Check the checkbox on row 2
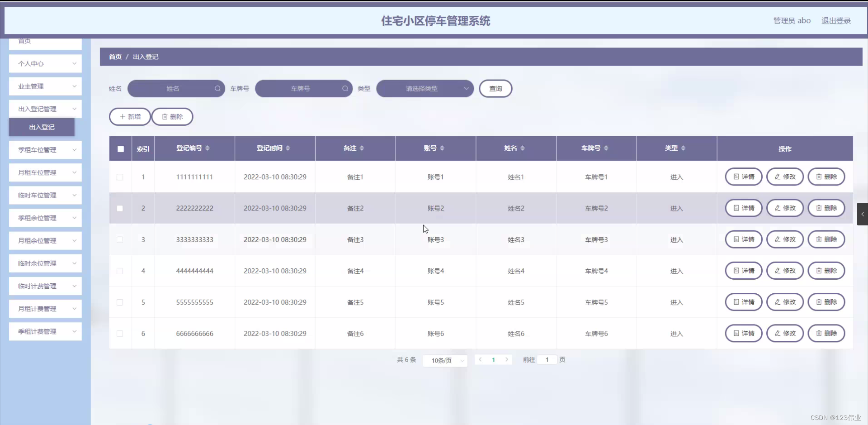The height and width of the screenshot is (425, 868). pos(120,208)
